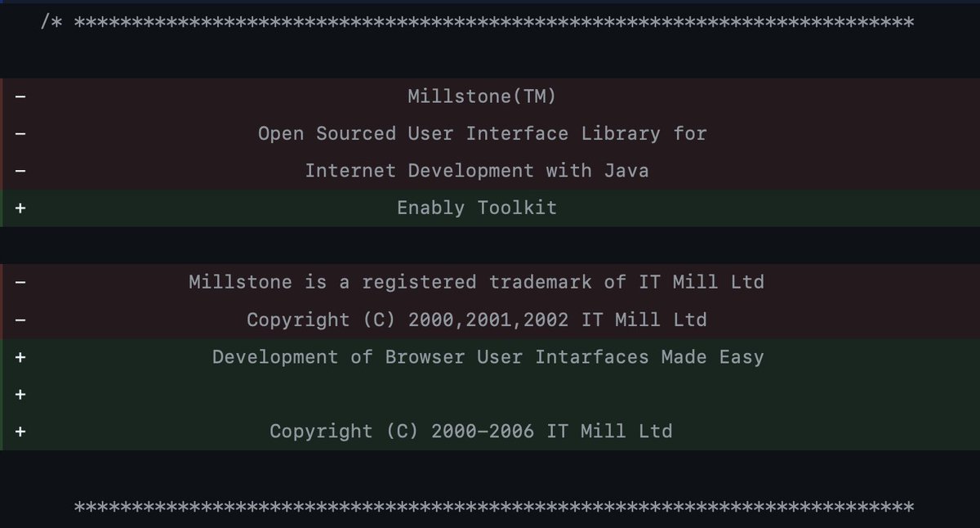This screenshot has width=980, height=528.
Task: Click the plus marker on the empty added line
Action: click(20, 394)
